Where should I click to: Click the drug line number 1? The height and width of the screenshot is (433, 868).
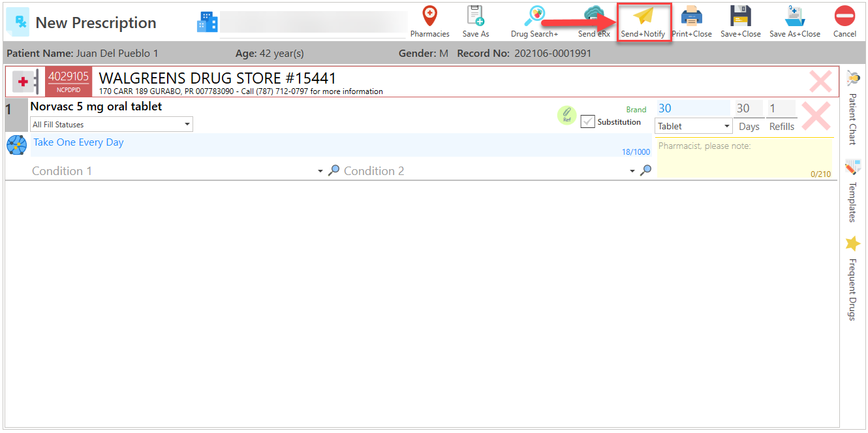click(x=8, y=110)
